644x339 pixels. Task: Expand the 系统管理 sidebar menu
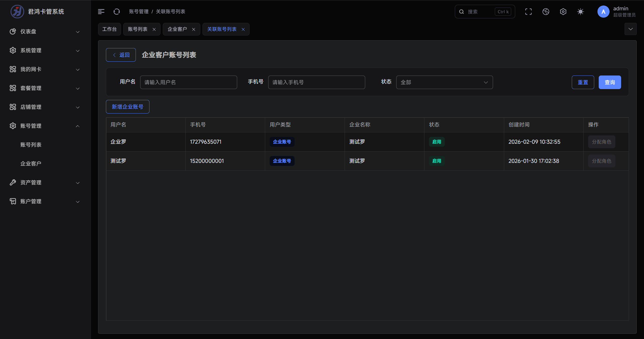click(x=45, y=50)
